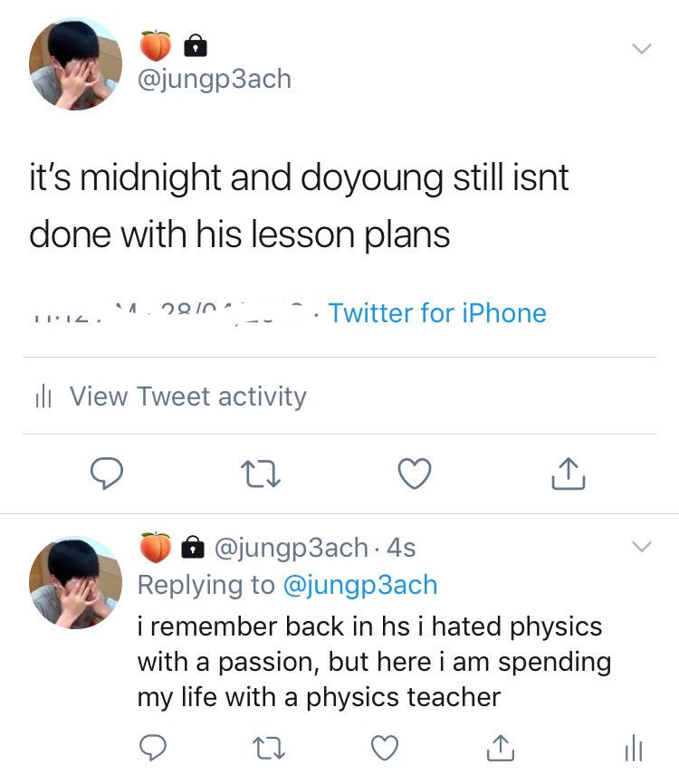Expand the reply tweet's chevron menu
679x784 pixels.
tap(642, 546)
